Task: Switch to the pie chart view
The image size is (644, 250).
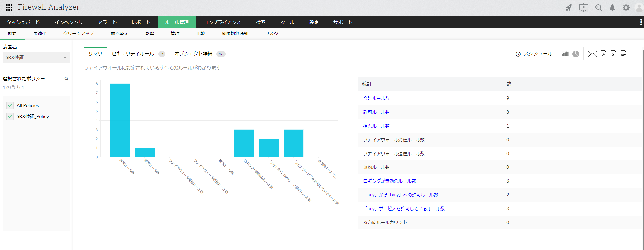Action: point(576,54)
